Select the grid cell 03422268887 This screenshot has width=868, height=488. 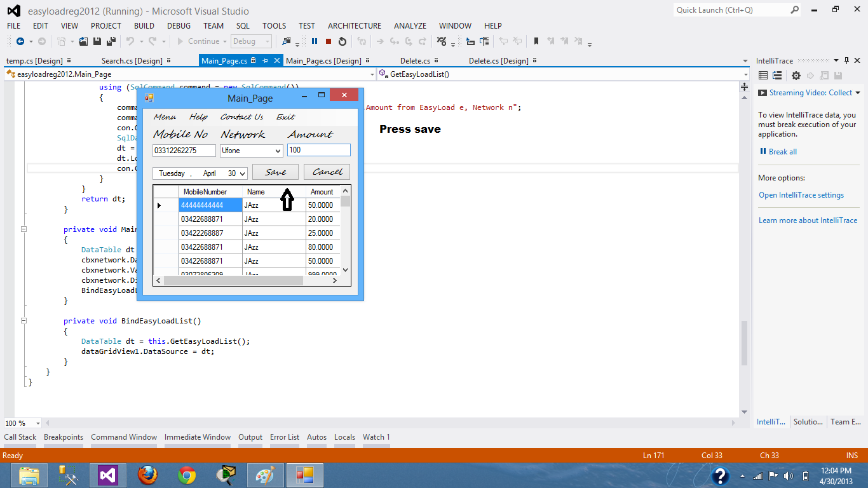pyautogui.click(x=210, y=233)
